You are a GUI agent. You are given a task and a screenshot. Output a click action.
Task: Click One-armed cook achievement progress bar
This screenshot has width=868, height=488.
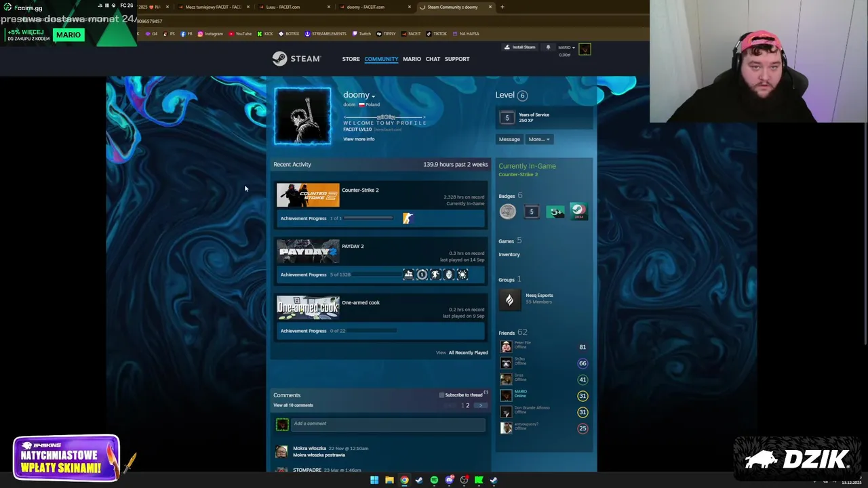coord(372,331)
